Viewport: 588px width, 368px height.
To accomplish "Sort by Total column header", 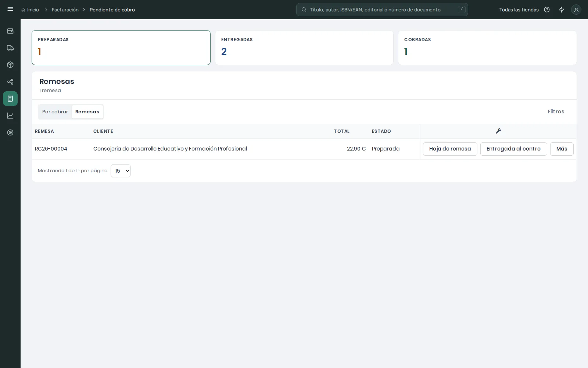I will [341, 131].
